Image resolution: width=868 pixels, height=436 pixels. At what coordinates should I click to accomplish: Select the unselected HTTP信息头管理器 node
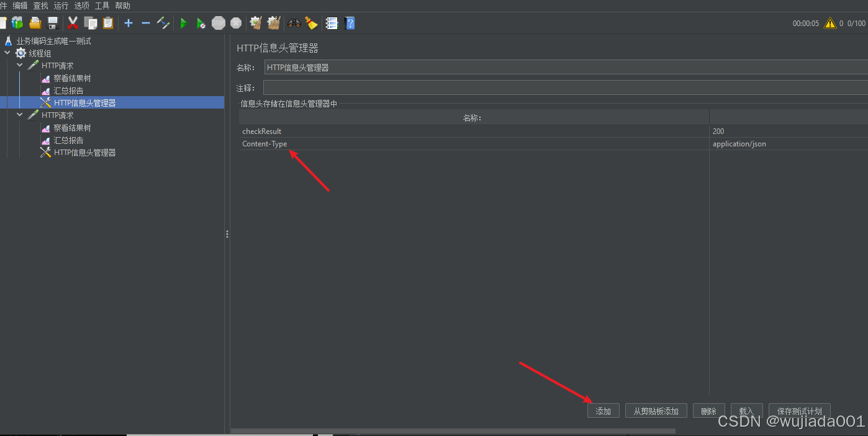[x=84, y=153]
